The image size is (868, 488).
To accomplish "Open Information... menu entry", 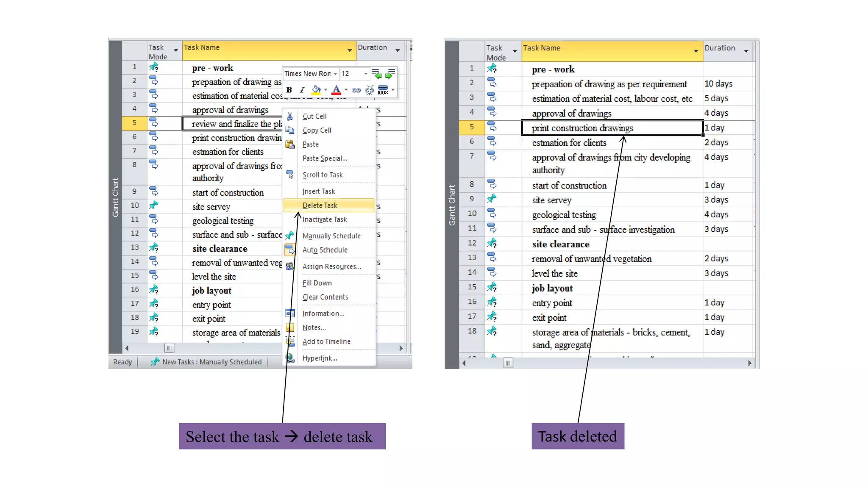I will click(x=323, y=313).
